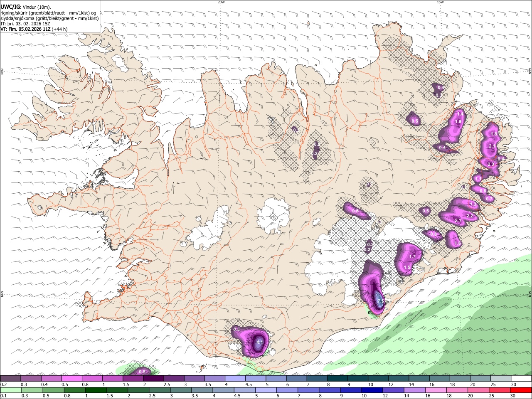532x399 pixels.
Task: Pick the darkest purple 2 snow-scale swatch
Action: (153, 379)
